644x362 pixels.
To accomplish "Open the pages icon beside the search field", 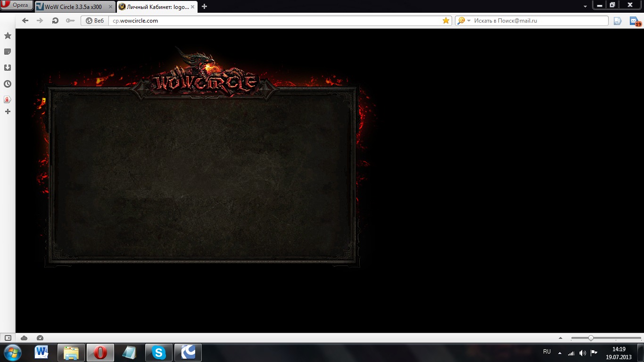I will [x=618, y=21].
